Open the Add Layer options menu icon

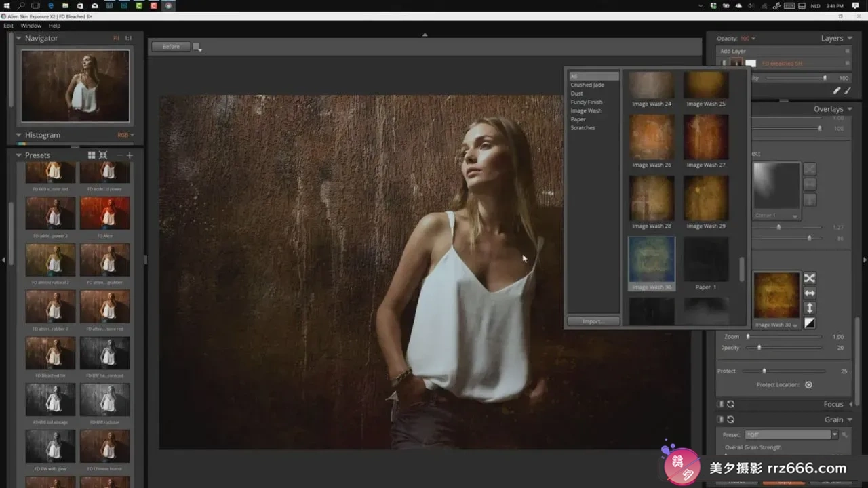pos(847,51)
